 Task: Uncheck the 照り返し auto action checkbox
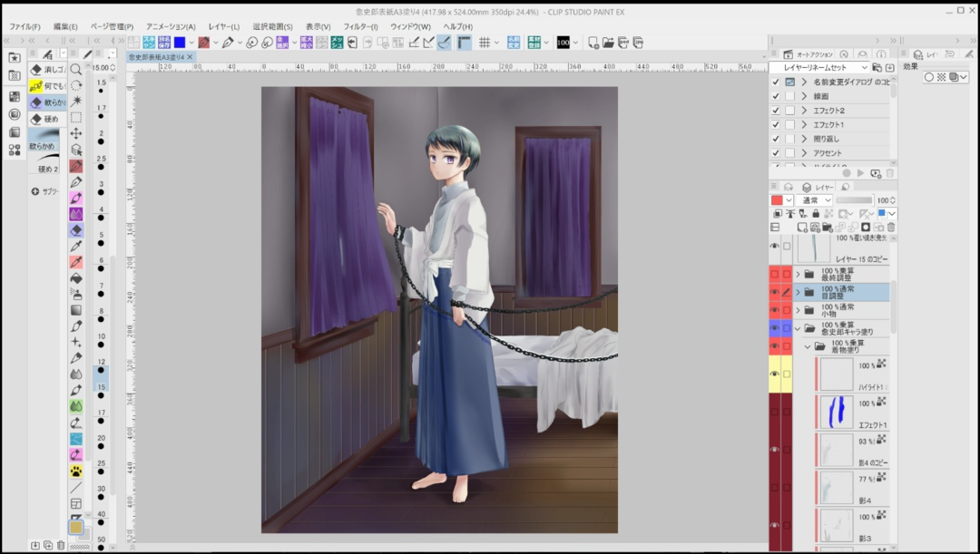click(x=776, y=139)
